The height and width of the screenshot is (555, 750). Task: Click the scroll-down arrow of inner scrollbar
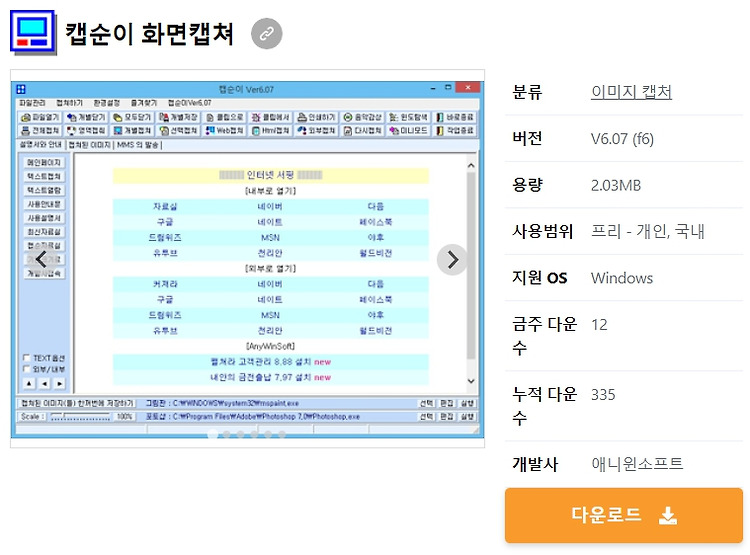(x=471, y=381)
